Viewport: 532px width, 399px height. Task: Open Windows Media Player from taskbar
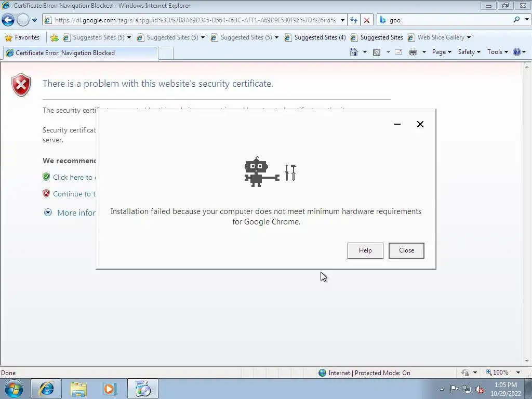[110, 389]
